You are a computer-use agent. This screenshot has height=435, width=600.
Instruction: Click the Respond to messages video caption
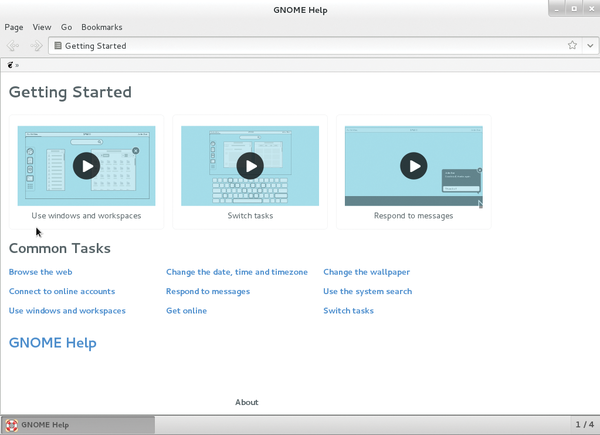tap(413, 216)
